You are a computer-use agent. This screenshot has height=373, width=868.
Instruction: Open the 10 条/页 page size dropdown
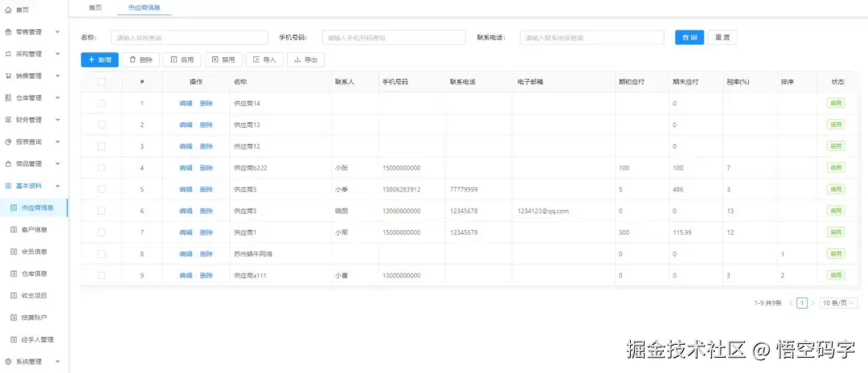[x=838, y=303]
